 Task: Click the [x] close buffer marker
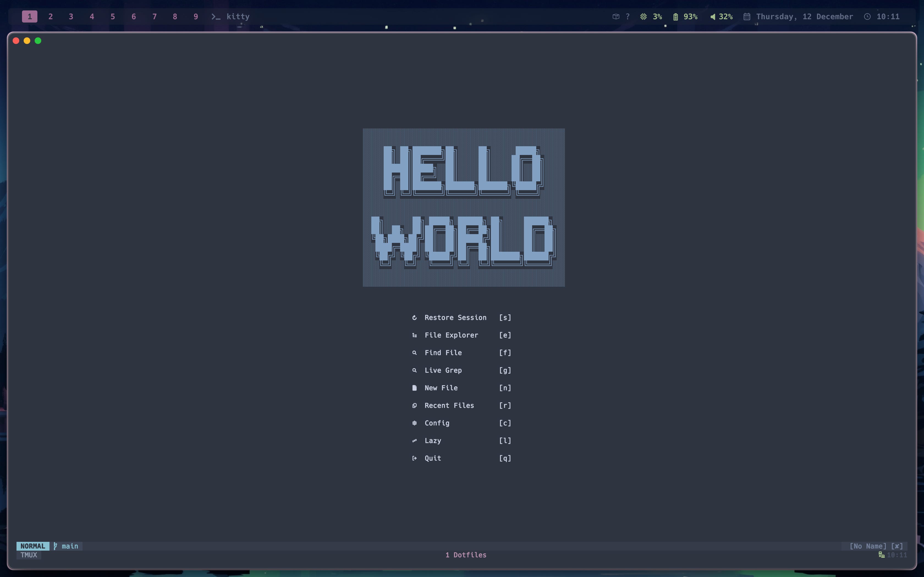pyautogui.click(x=897, y=546)
